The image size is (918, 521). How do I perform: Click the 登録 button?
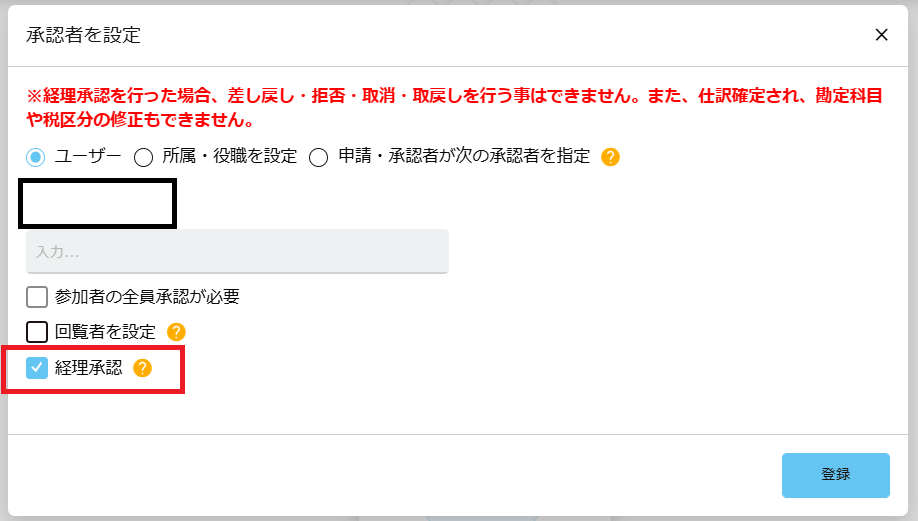coord(835,475)
